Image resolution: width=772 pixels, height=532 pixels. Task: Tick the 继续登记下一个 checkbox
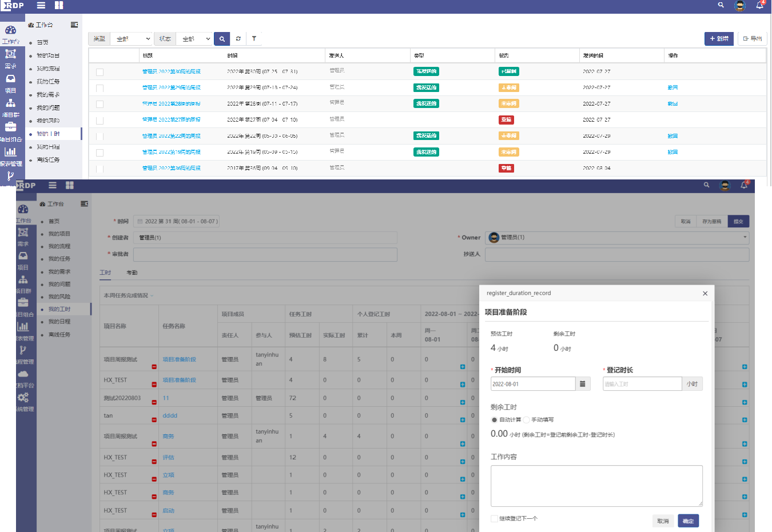pos(494,519)
